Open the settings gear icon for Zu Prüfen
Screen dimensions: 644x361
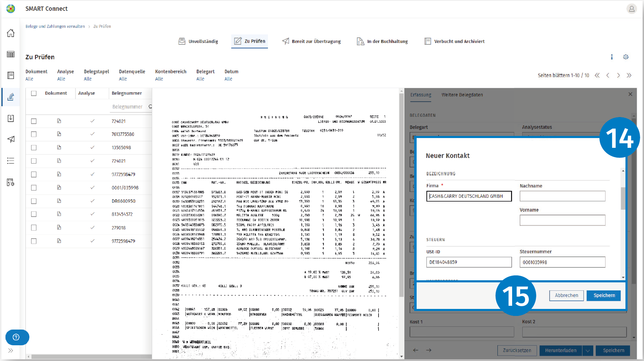[x=626, y=57]
